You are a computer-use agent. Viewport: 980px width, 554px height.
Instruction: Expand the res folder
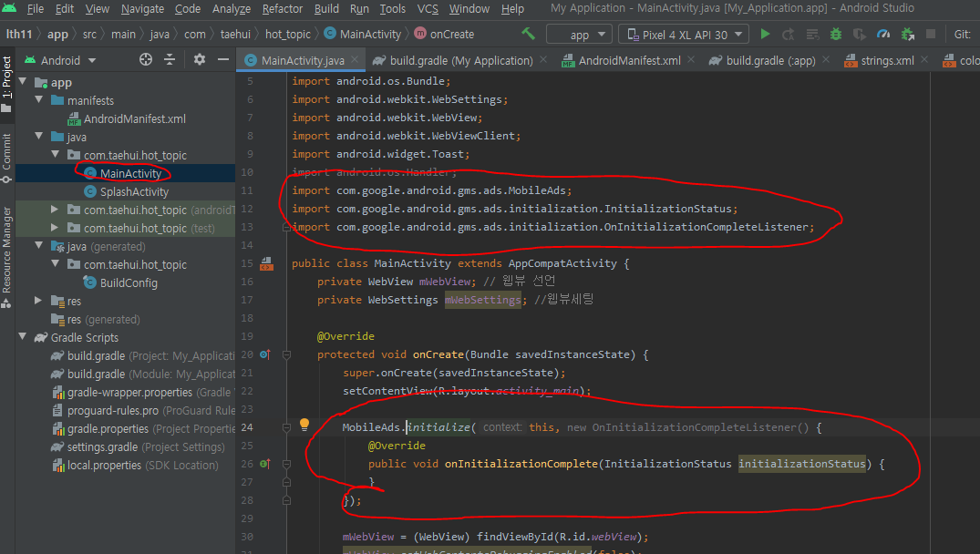pos(39,301)
